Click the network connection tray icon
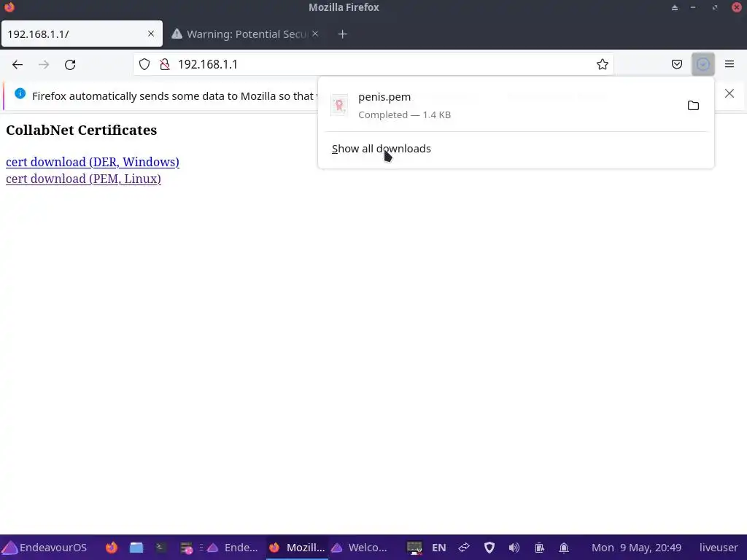This screenshot has height=560, width=747. (x=464, y=548)
